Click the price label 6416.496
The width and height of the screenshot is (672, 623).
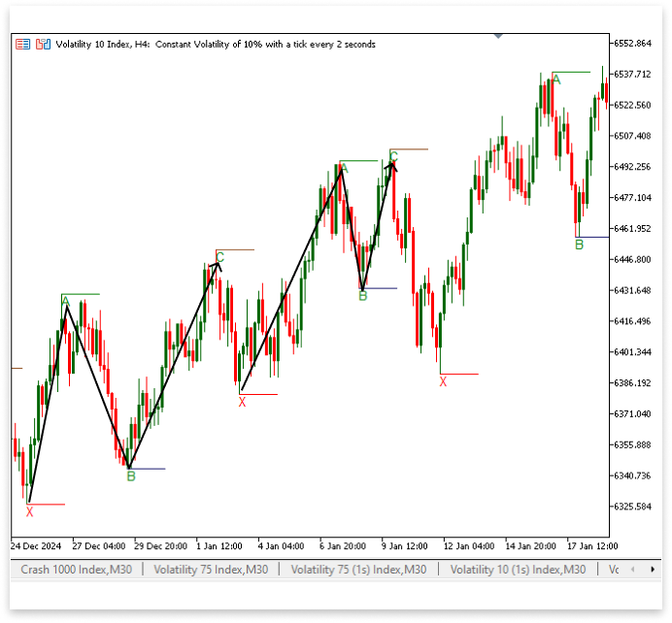point(632,321)
